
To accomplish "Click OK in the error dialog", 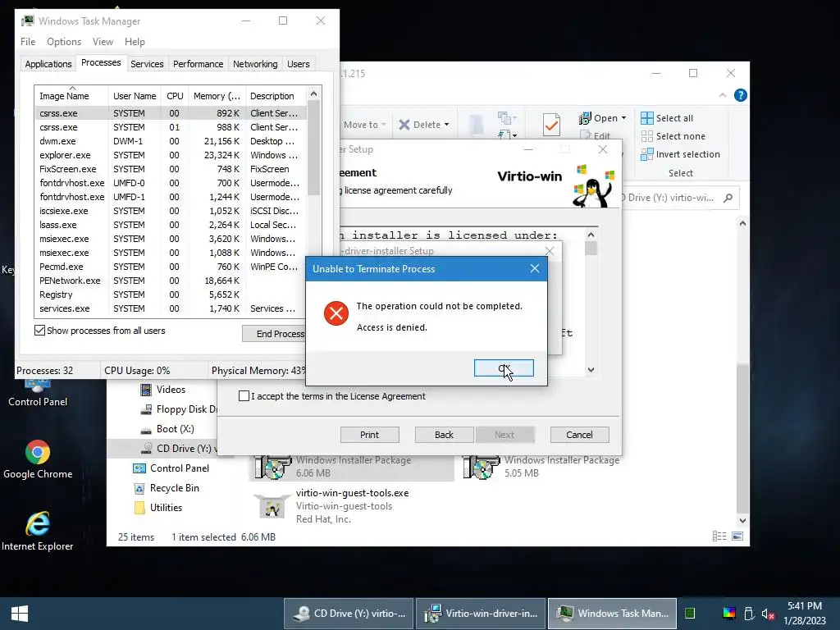I will tap(504, 368).
